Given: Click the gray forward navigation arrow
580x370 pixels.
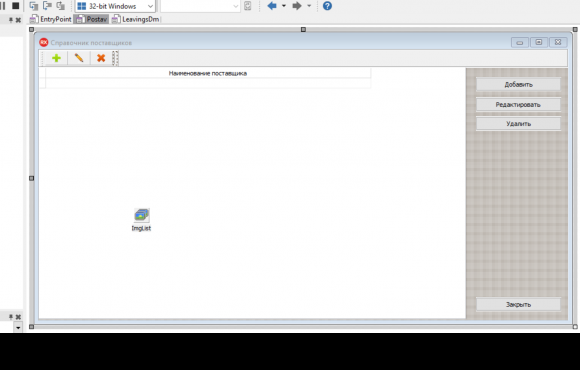Looking at the screenshot, I should click(x=297, y=6).
